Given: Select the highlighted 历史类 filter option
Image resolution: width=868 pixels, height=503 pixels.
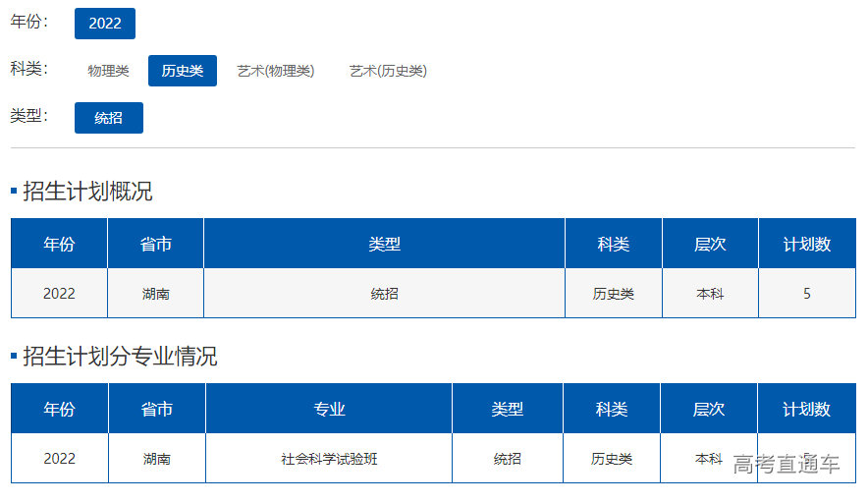Looking at the screenshot, I should tap(183, 71).
